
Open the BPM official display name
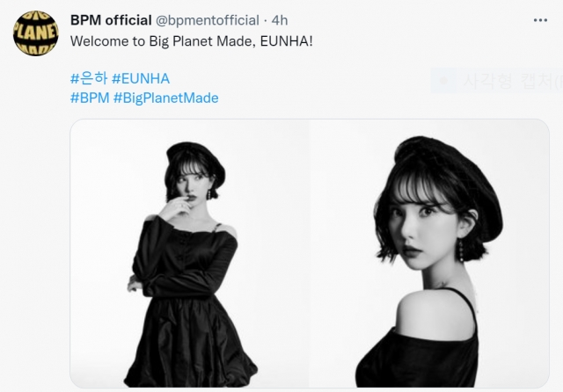[111, 20]
